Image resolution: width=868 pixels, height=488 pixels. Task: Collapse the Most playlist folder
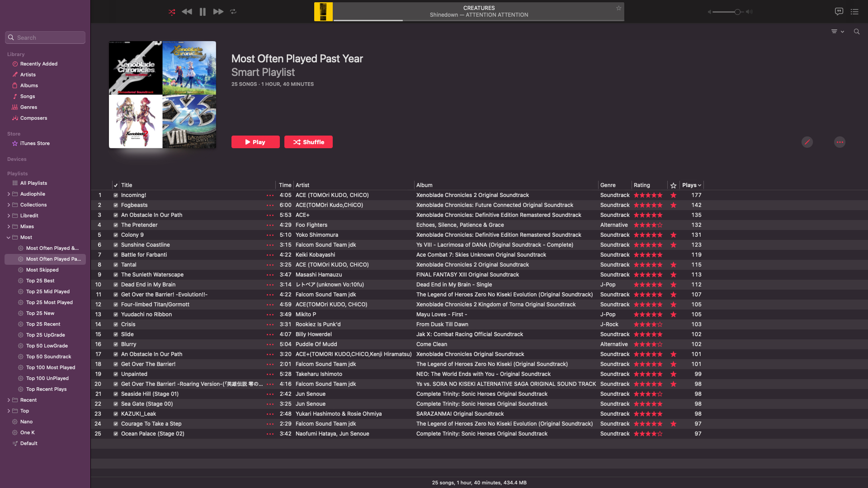pos(9,237)
